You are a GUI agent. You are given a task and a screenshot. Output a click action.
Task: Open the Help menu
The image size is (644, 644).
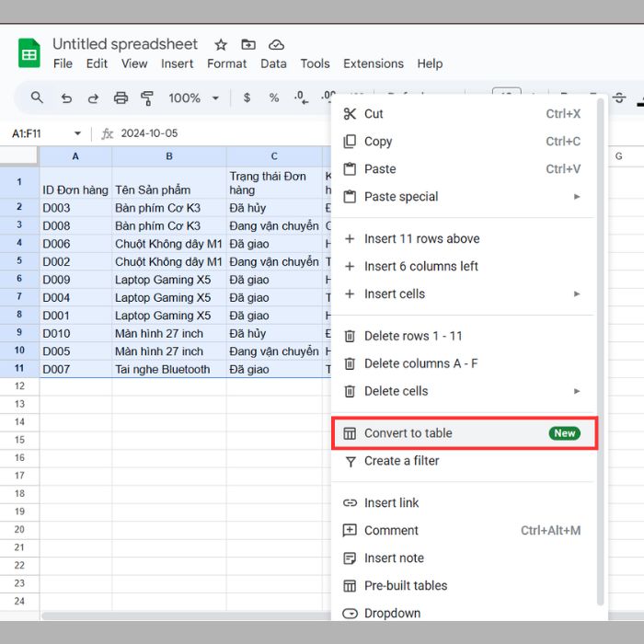pyautogui.click(x=430, y=63)
